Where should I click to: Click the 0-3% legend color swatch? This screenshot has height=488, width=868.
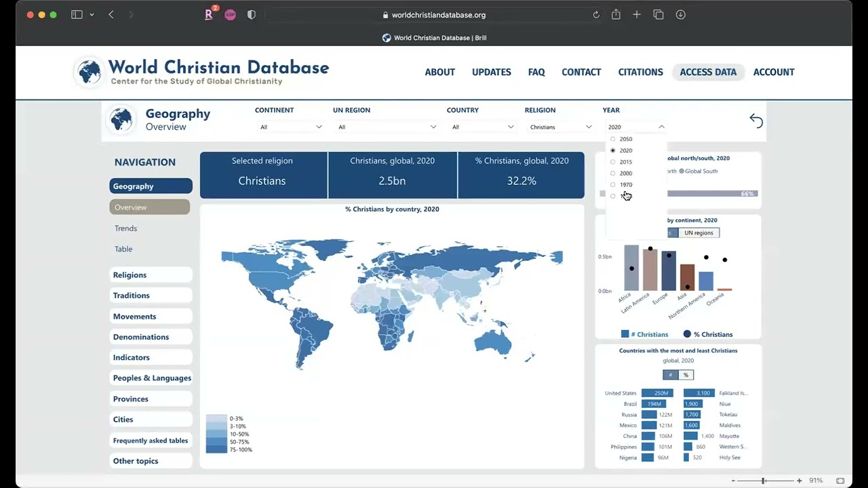click(x=216, y=418)
